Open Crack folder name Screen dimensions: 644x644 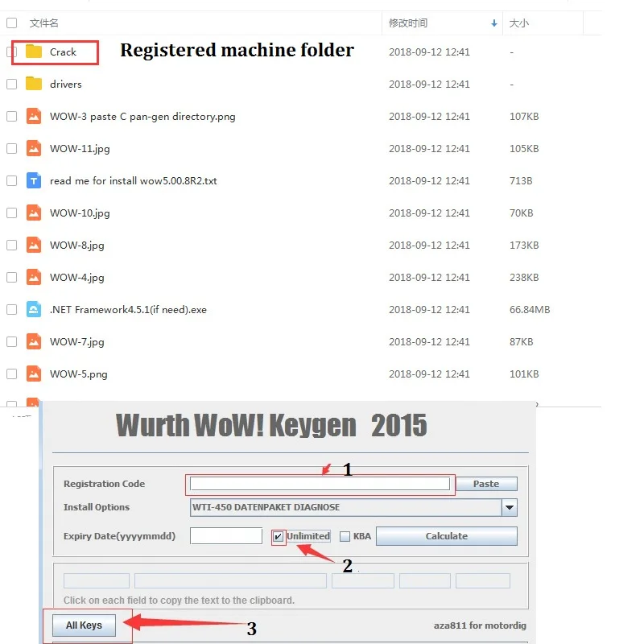64,52
